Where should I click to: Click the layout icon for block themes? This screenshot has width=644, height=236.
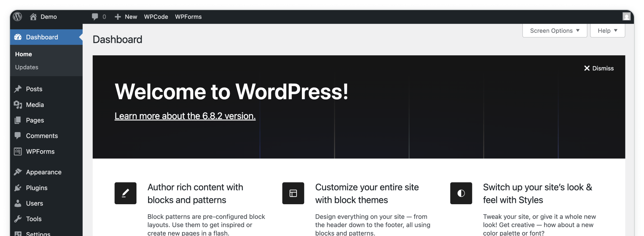(x=293, y=193)
